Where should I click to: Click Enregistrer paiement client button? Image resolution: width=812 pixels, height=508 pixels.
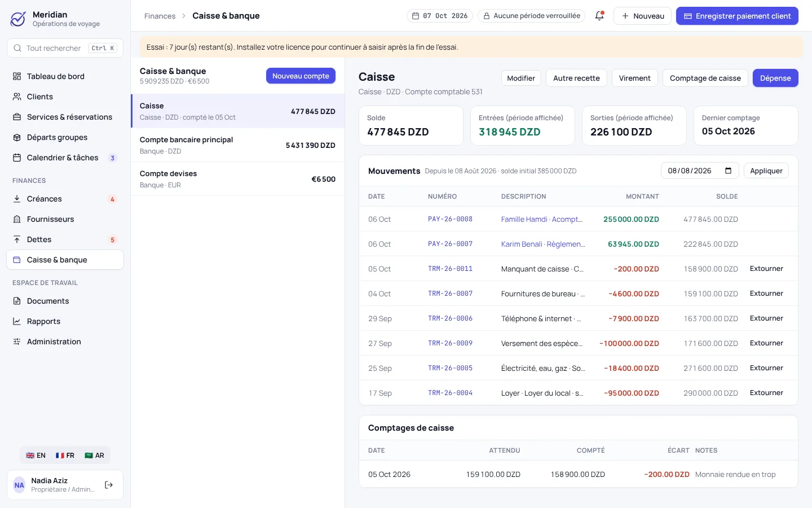click(737, 16)
